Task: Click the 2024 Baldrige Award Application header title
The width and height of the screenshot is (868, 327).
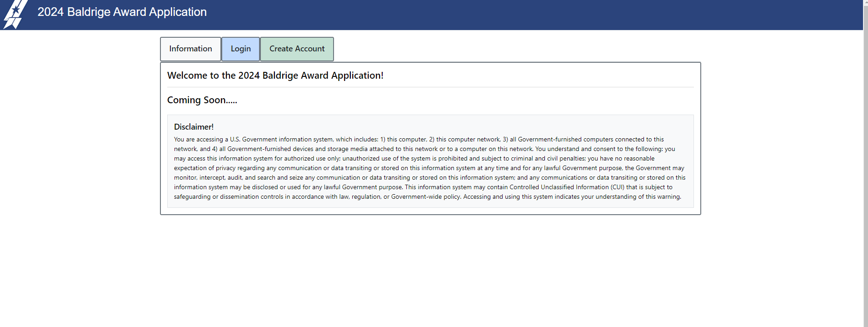Action: coord(122,12)
